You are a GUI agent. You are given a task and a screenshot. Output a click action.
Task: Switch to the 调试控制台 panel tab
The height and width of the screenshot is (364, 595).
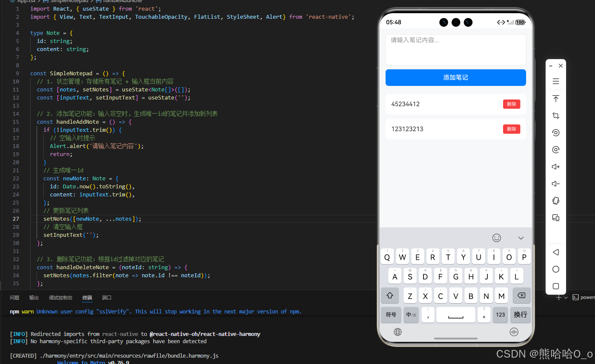point(60,298)
